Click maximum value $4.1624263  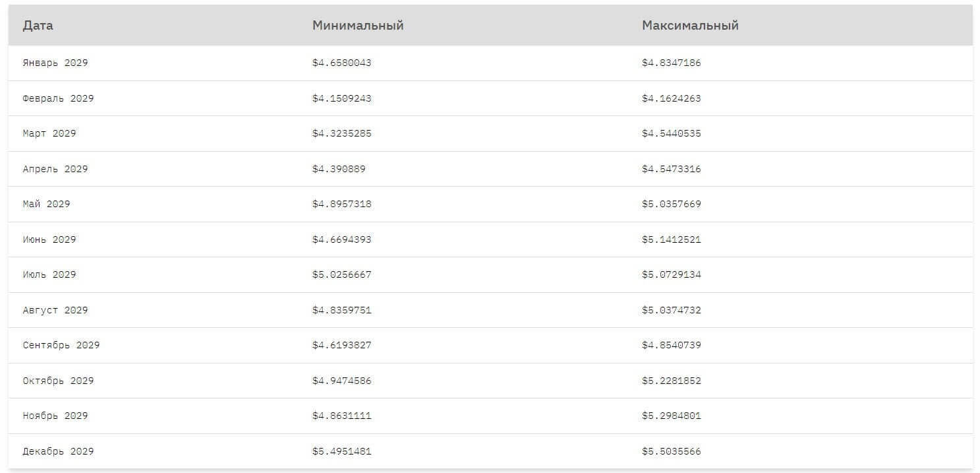(x=671, y=98)
